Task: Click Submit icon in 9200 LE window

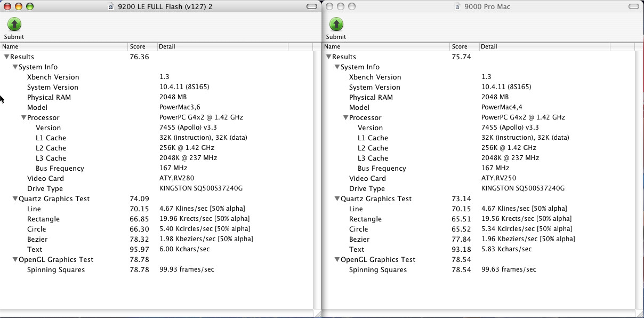Action: click(x=14, y=24)
